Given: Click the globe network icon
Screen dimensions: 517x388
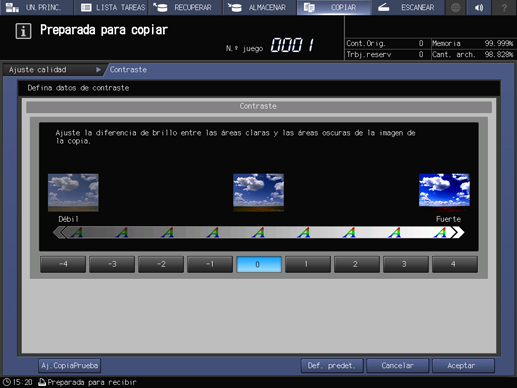Looking at the screenshot, I should tap(455, 7).
